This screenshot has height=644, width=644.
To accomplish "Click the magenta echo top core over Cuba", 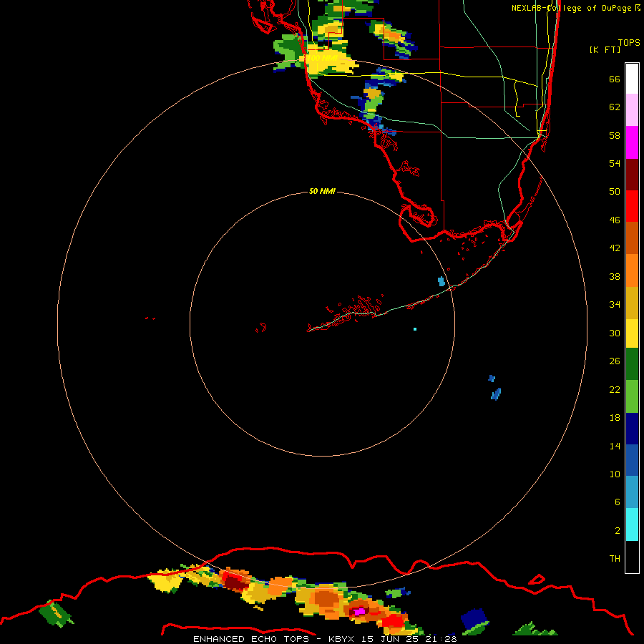I will [x=360, y=612].
